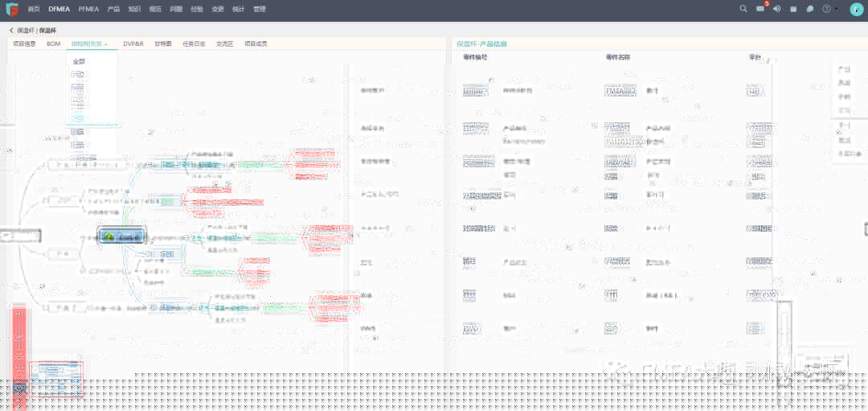Switch to the 交流区 tab
This screenshot has height=411, width=868.
[225, 43]
